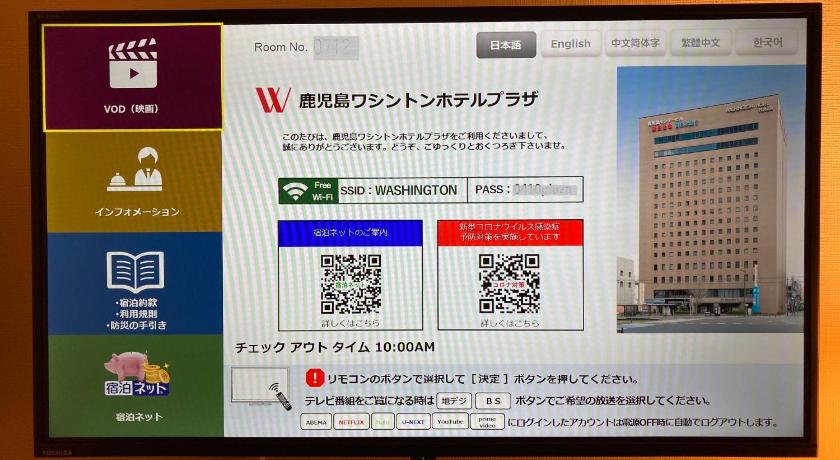The height and width of the screenshot is (460, 840).
Task: Open the VOD (映画) movie tile
Action: coord(133,77)
